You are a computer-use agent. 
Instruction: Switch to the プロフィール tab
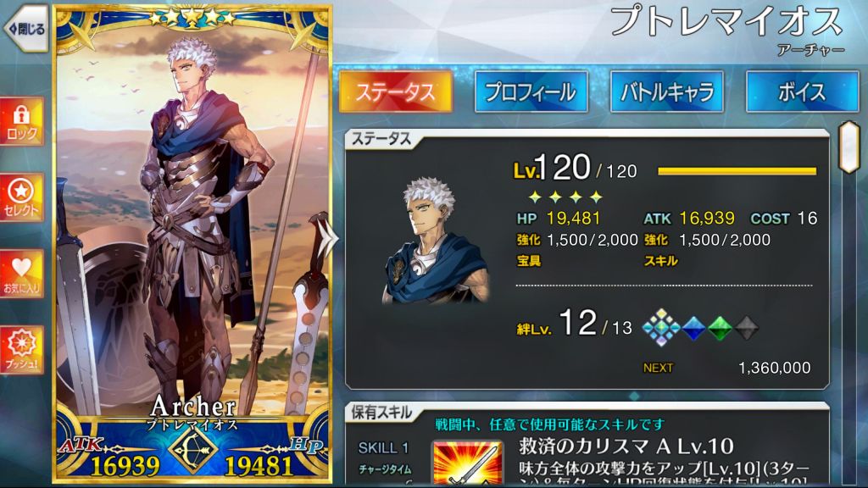(x=531, y=91)
